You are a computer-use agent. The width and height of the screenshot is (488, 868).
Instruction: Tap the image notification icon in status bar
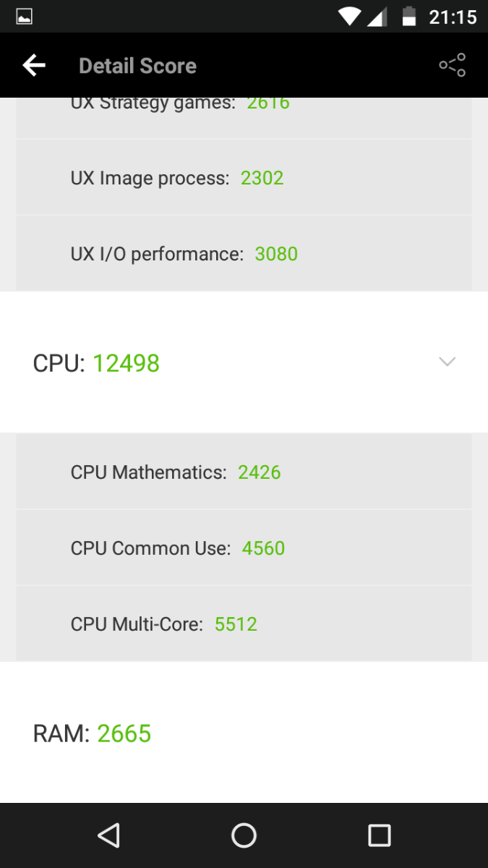pos(24,16)
